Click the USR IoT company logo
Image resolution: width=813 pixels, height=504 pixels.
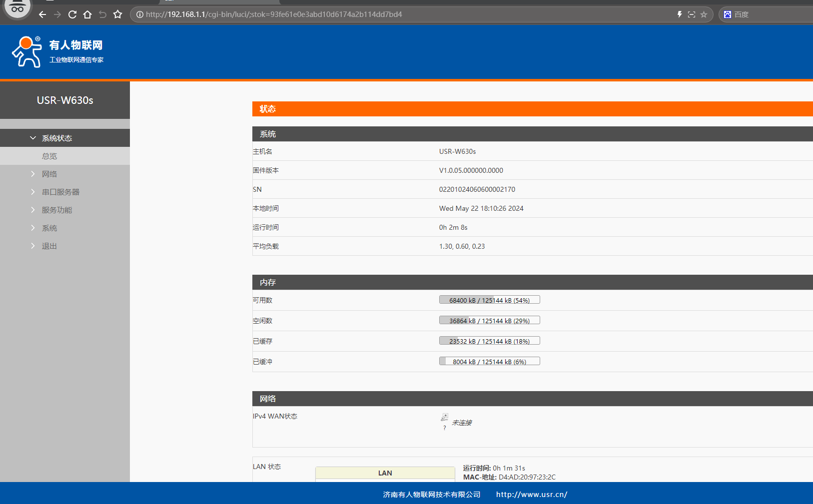57,51
